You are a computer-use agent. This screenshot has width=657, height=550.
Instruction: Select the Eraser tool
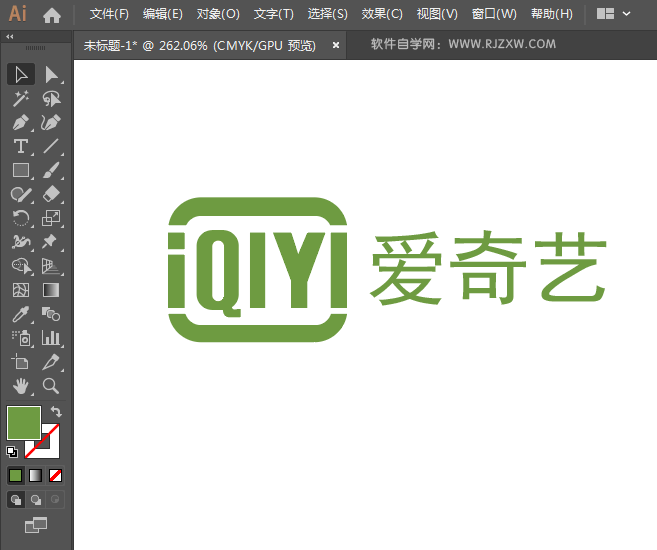pos(51,194)
